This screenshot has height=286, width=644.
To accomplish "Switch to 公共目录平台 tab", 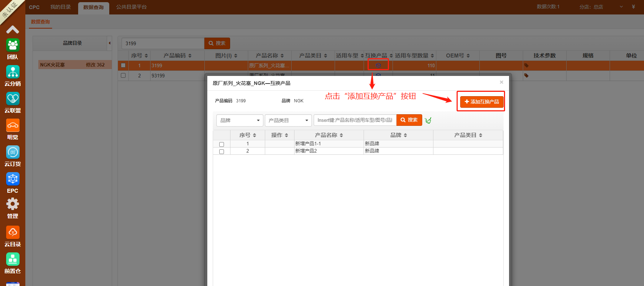I will pos(131,7).
